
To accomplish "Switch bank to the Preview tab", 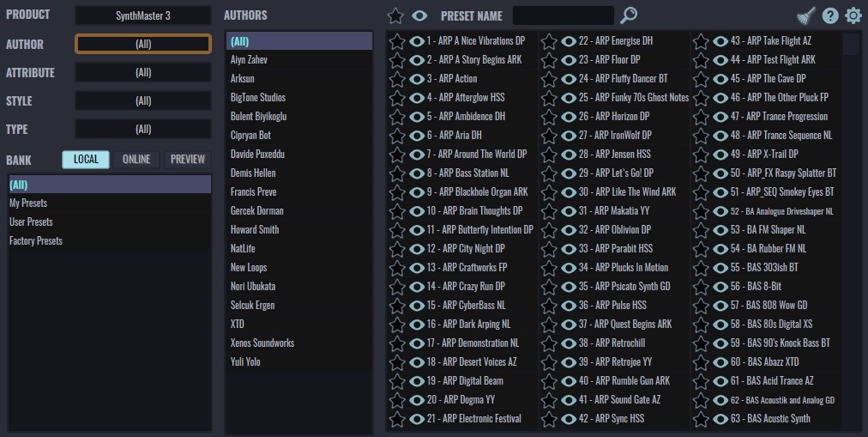I will point(188,160).
